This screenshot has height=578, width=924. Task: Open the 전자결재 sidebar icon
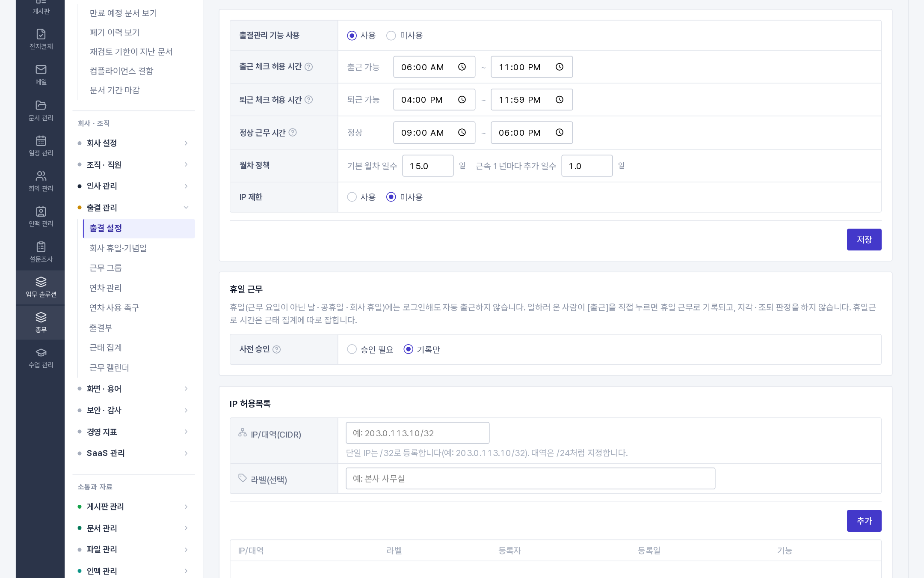point(41,39)
